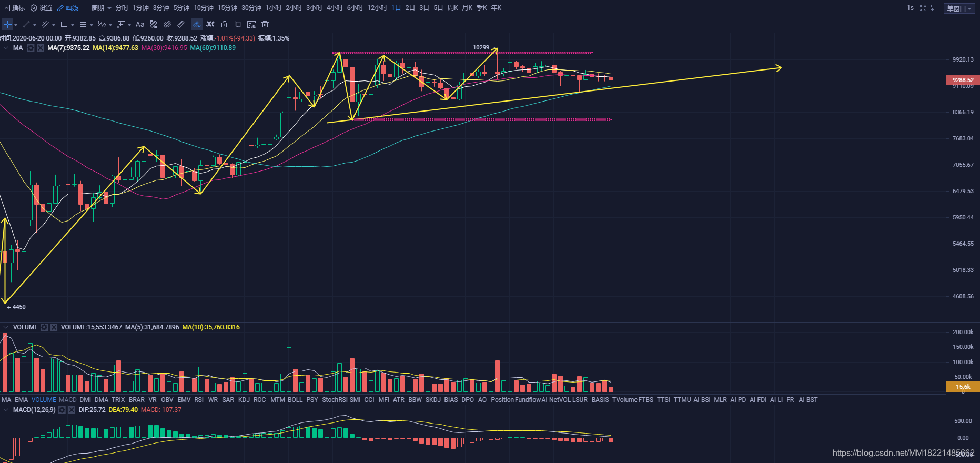Screen dimensions: 980x463
Task: Select the rectangle shape tool
Action: pos(64,24)
